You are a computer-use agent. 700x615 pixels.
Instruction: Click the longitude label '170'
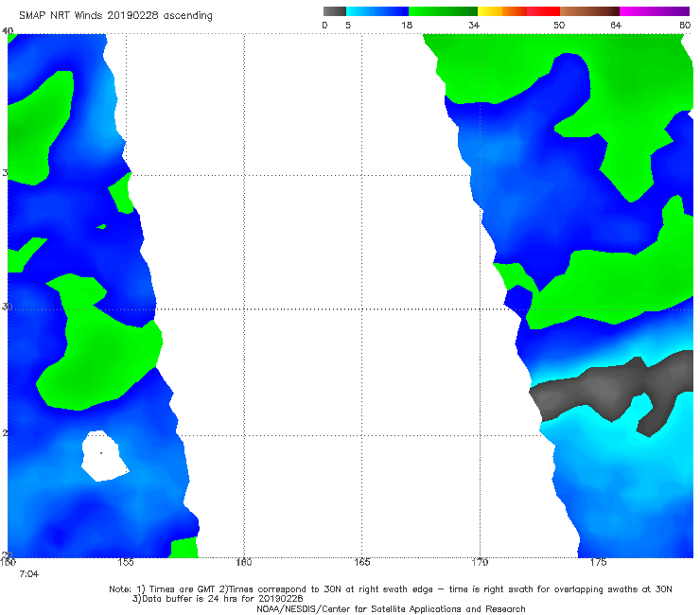[480, 562]
